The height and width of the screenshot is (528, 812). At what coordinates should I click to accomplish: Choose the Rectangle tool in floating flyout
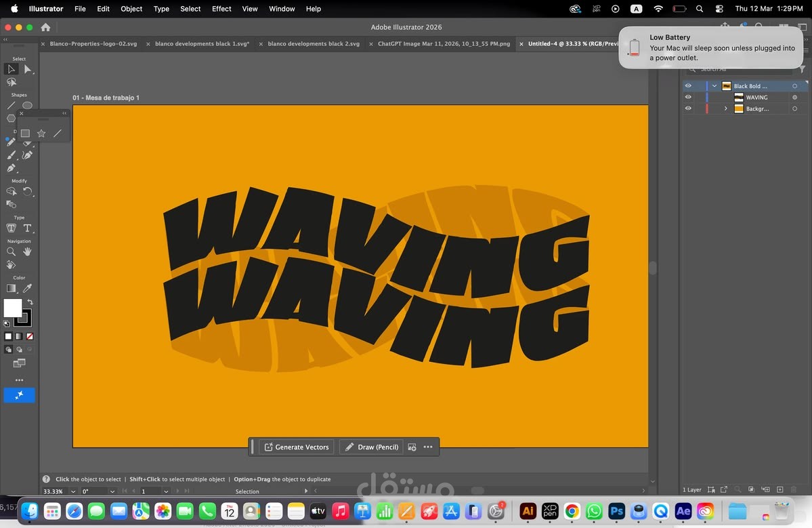point(25,133)
